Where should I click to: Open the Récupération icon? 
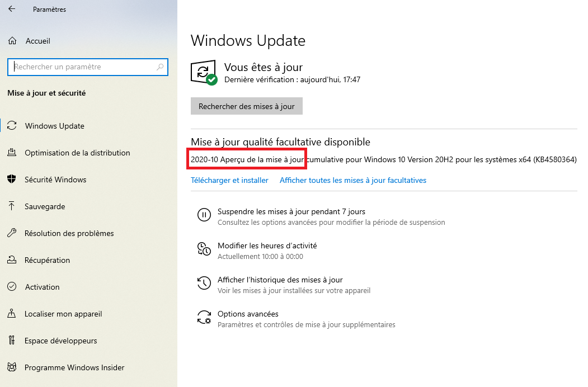[x=12, y=259]
